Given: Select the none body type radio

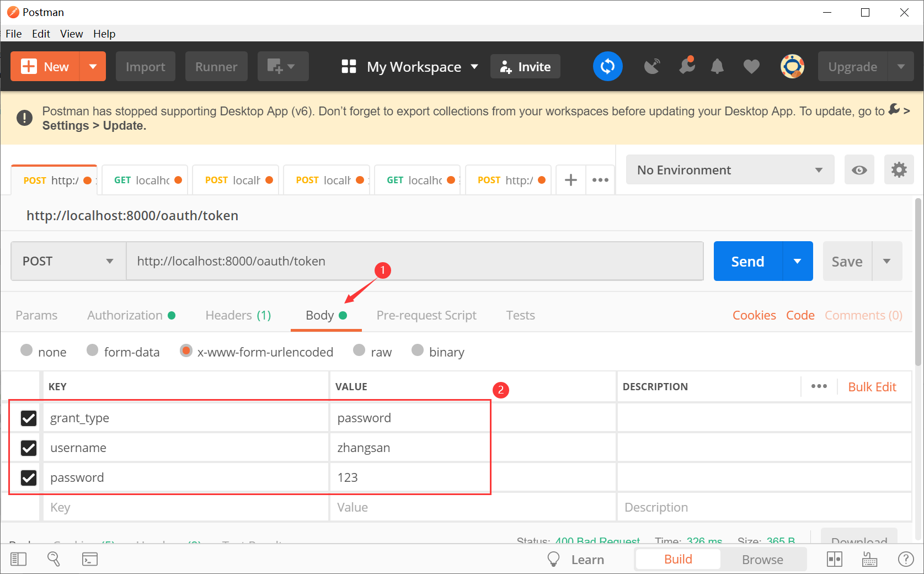Looking at the screenshot, I should (x=26, y=350).
